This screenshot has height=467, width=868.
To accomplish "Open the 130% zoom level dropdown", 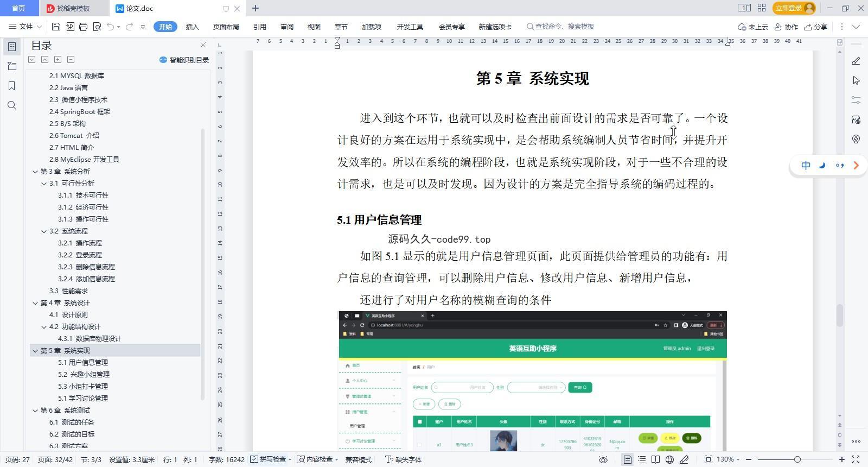I will coord(729,459).
